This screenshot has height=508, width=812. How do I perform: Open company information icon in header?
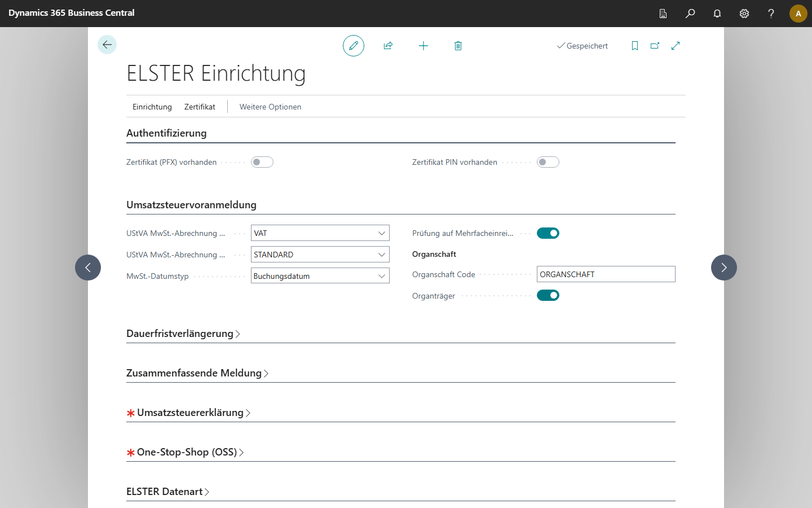pyautogui.click(x=663, y=14)
